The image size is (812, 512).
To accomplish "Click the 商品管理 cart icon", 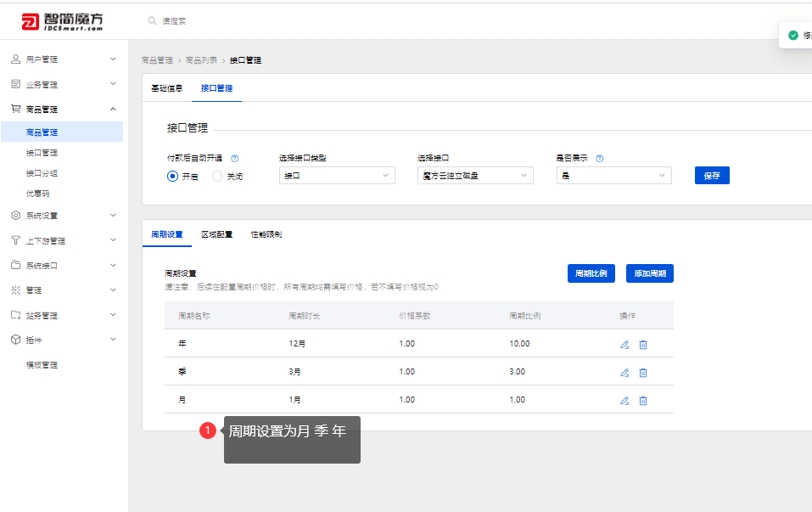I will 15,109.
